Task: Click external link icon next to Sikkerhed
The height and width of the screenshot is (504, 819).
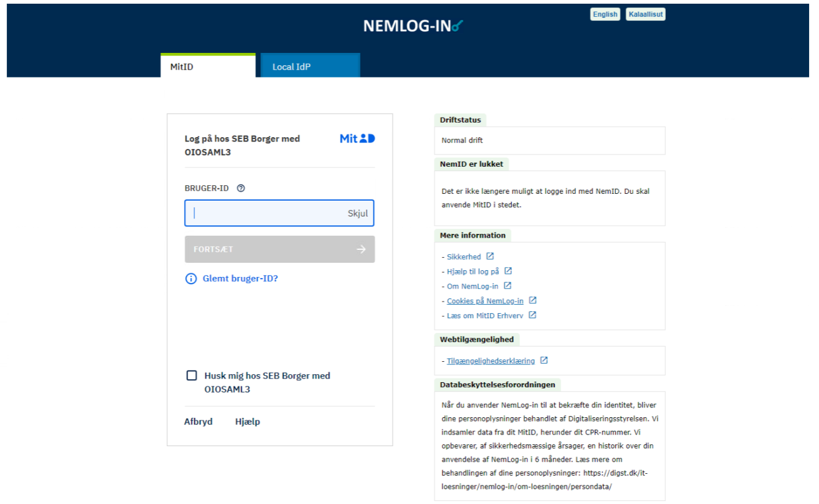Action: (490, 256)
